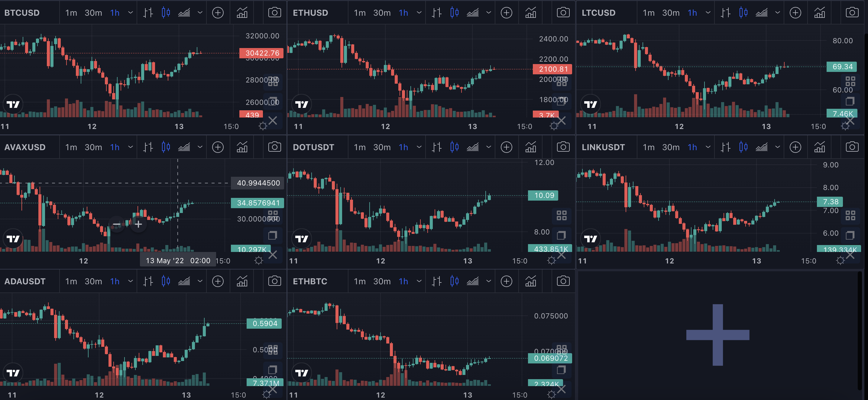This screenshot has width=868, height=400.
Task: Click the LTCUSD symbol label
Action: [x=598, y=13]
